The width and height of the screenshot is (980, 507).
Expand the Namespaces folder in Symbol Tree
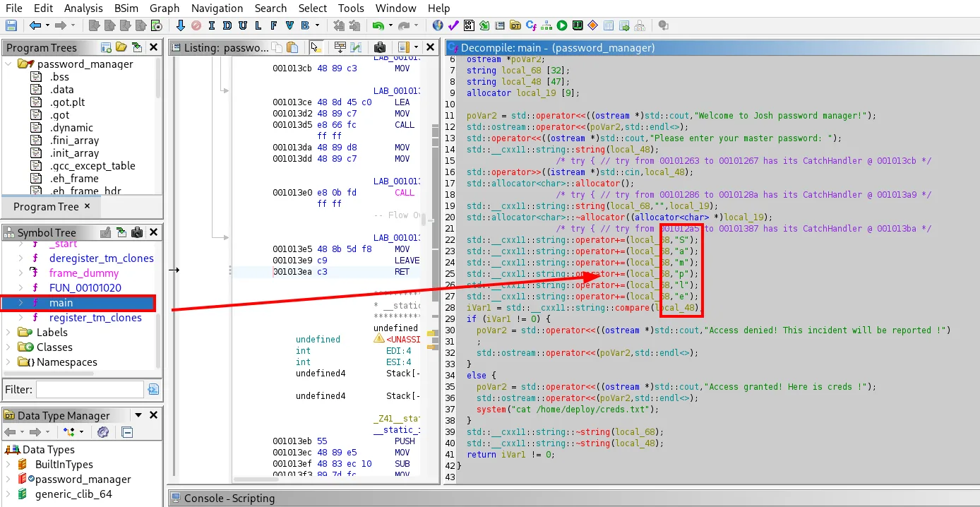tap(8, 362)
